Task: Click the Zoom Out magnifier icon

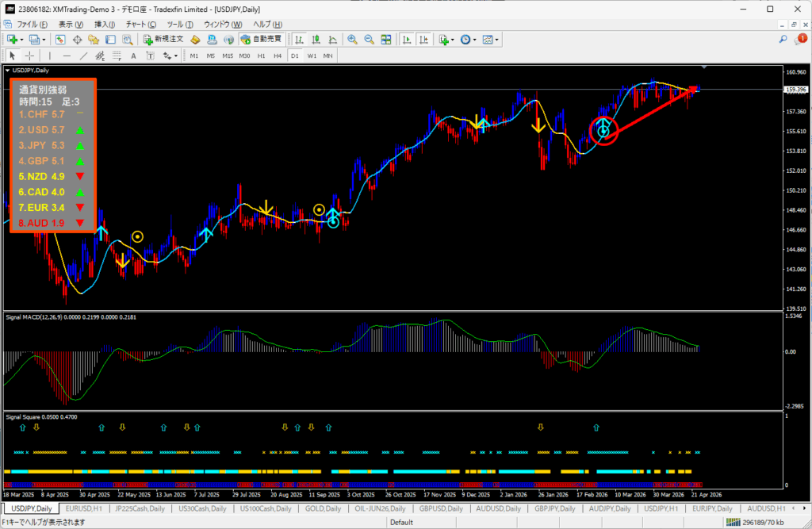Action: point(369,39)
